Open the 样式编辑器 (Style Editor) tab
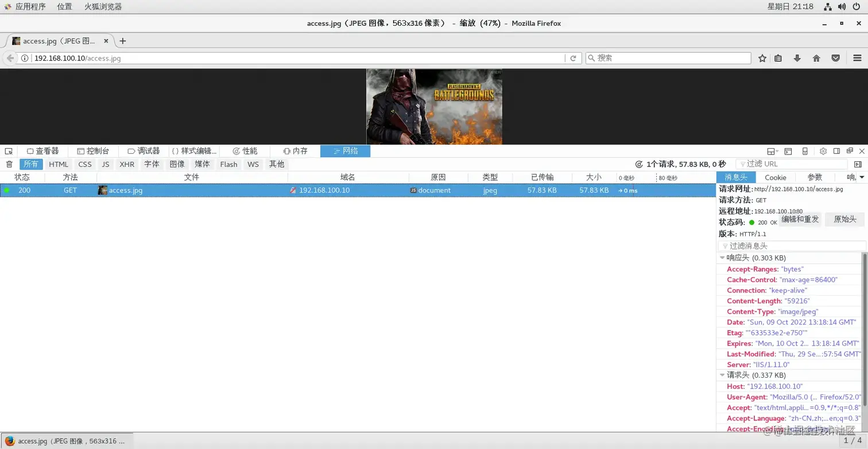 pyautogui.click(x=194, y=151)
